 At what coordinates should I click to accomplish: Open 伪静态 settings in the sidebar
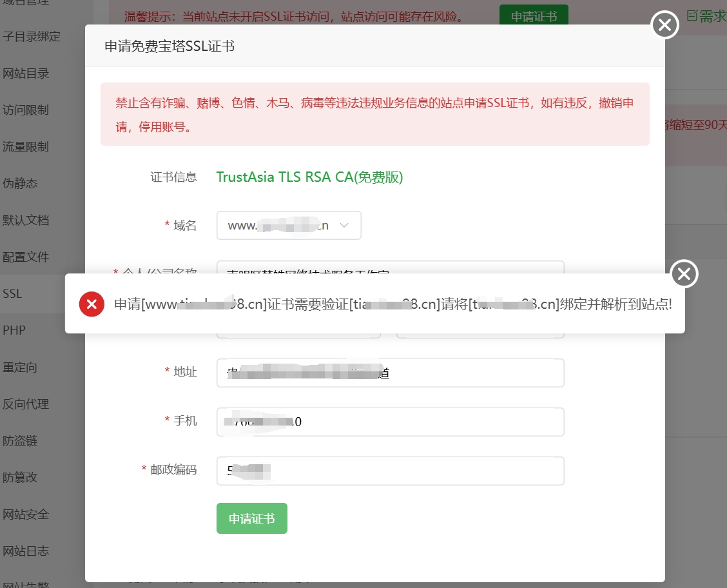click(x=20, y=183)
